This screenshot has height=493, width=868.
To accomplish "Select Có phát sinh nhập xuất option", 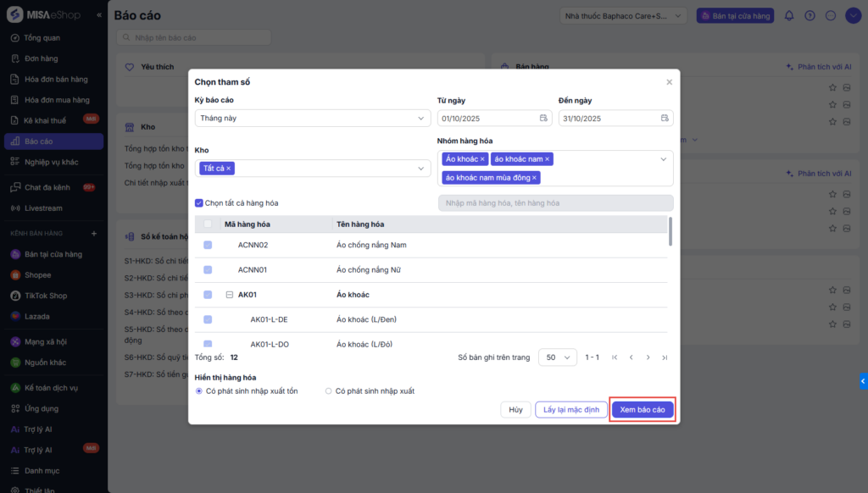I will [x=329, y=391].
